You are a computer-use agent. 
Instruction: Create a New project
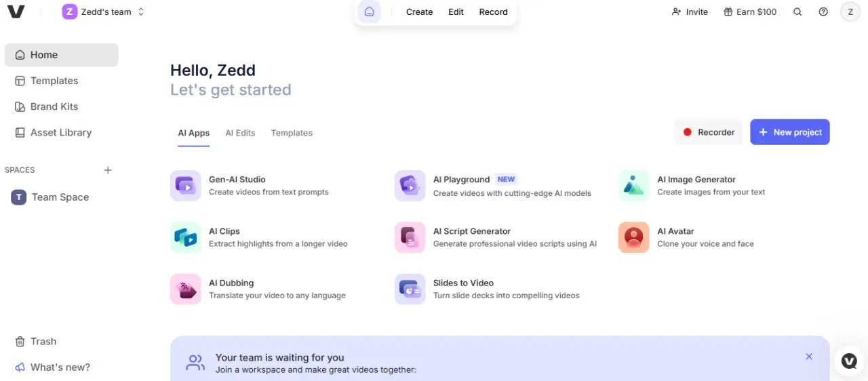(x=790, y=132)
